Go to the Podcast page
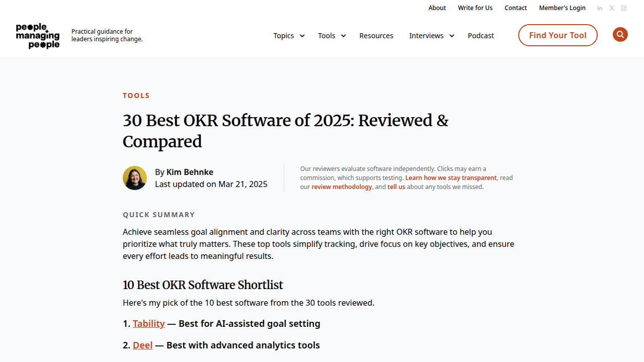Screen dimensions: 644x362 coord(481,36)
